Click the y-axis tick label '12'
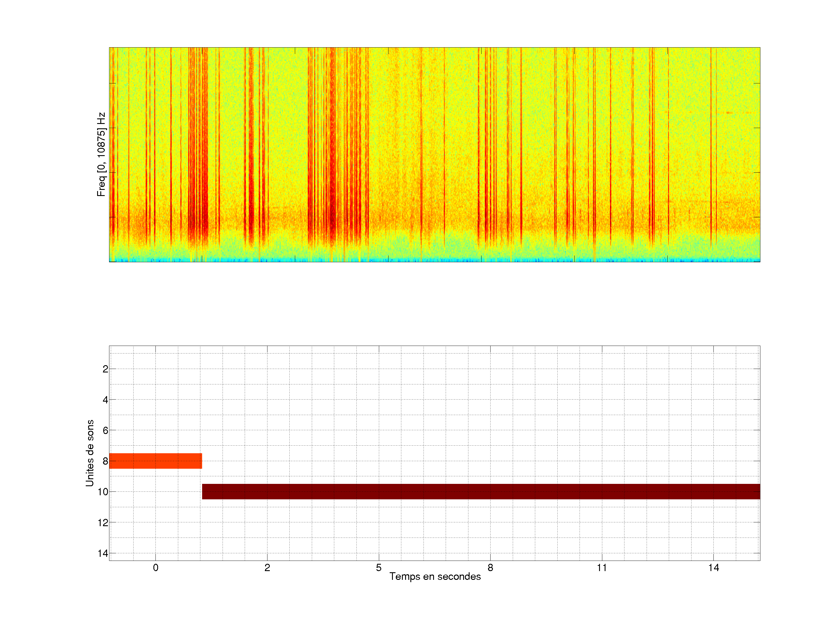The height and width of the screenshot is (630, 840). click(x=103, y=523)
